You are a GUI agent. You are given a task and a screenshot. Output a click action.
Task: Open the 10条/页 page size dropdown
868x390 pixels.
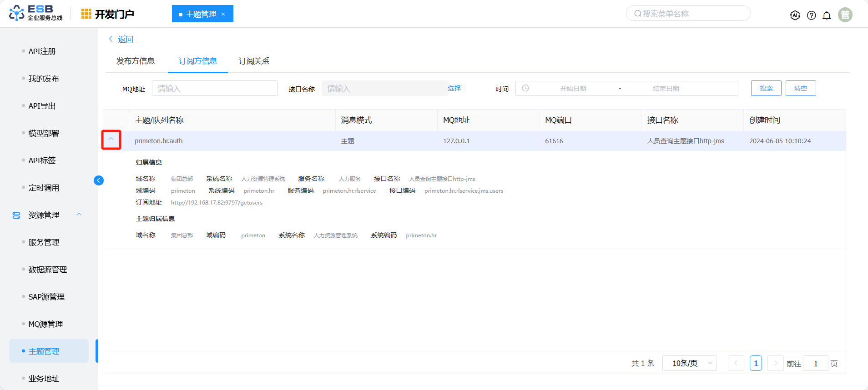pos(689,363)
